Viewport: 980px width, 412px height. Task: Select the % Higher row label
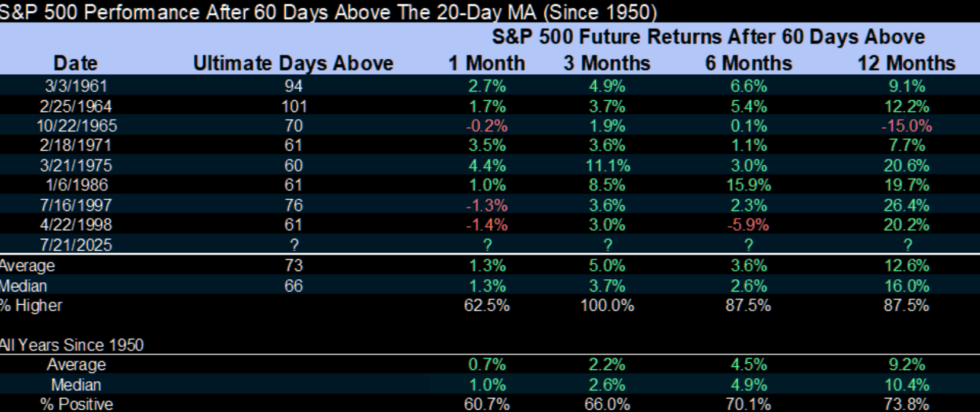tap(31, 305)
